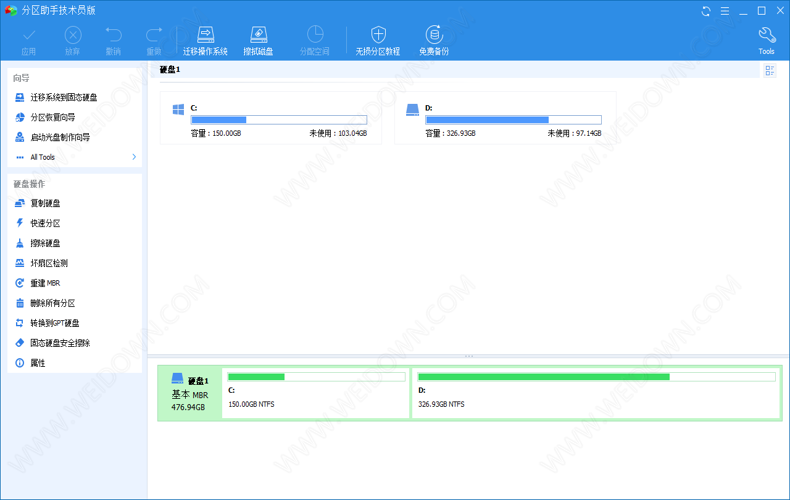
Task: Toggle the disk view mode icon
Action: 769,71
